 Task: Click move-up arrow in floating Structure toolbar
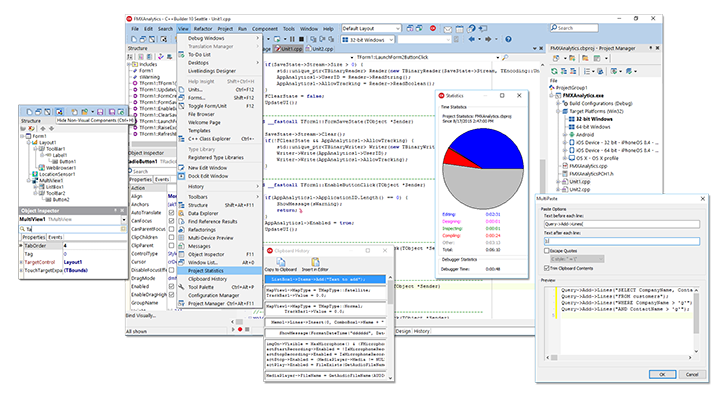click(43, 129)
